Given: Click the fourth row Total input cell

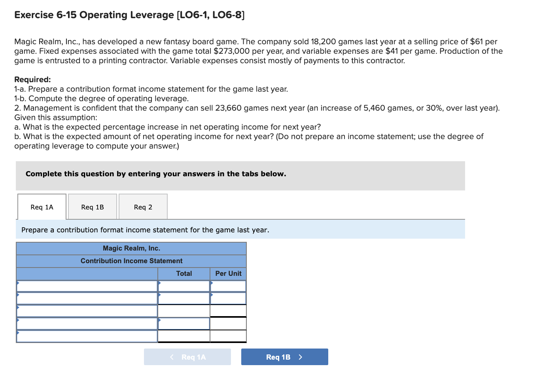Looking at the screenshot, I should [x=184, y=323].
